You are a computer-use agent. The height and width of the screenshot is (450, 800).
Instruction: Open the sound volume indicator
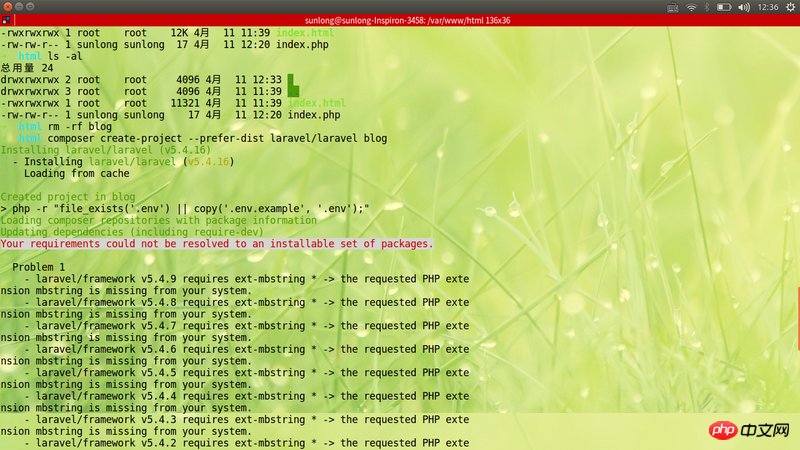[744, 7]
